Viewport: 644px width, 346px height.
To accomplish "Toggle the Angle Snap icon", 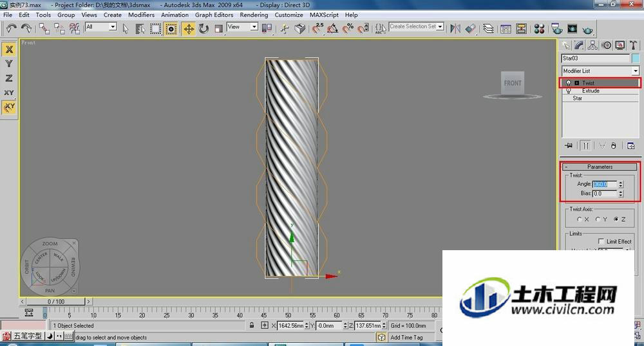I will (x=333, y=28).
